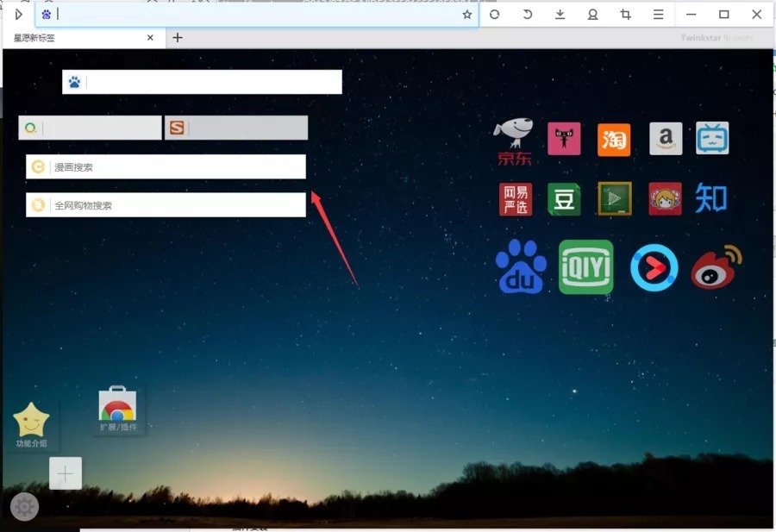Screen dimensions: 776x532
Task: Click the download arrow toolbar icon
Action: pyautogui.click(x=560, y=15)
